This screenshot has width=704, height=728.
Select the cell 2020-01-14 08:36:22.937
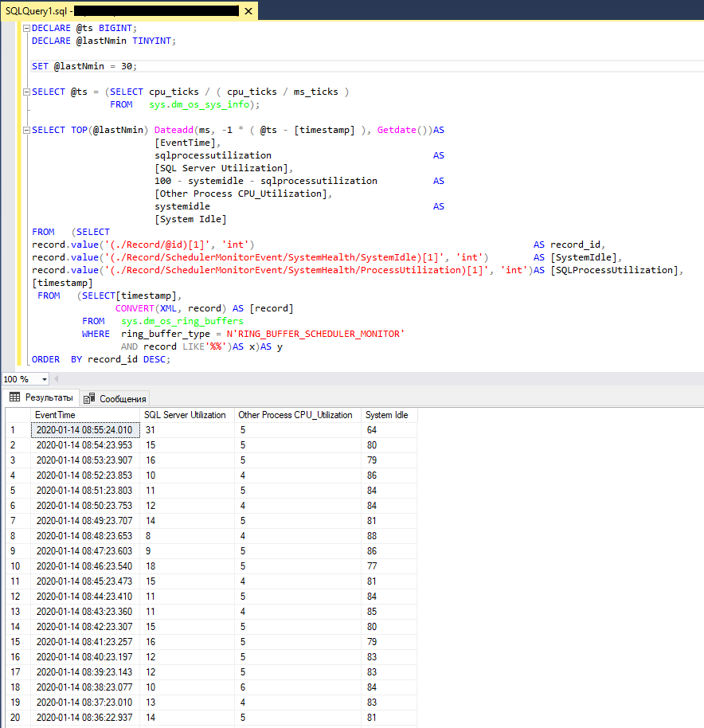[x=85, y=718]
